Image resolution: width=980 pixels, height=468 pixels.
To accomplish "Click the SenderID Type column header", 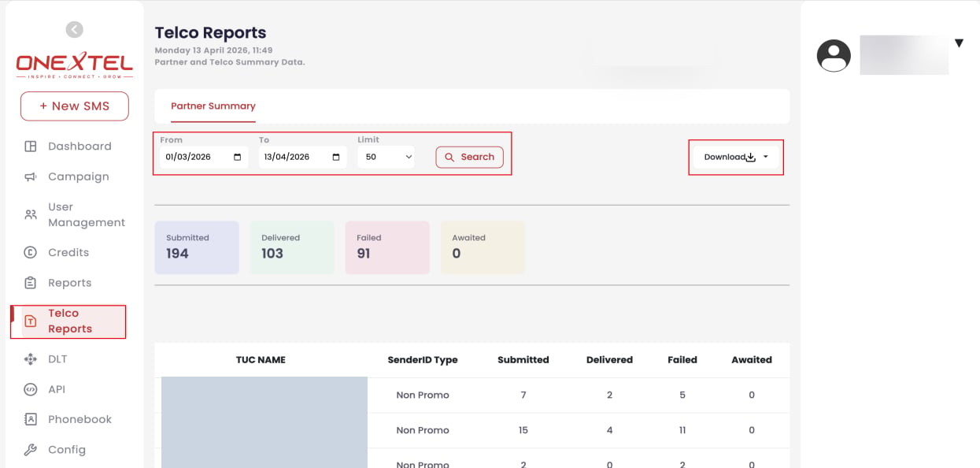I will tap(423, 360).
